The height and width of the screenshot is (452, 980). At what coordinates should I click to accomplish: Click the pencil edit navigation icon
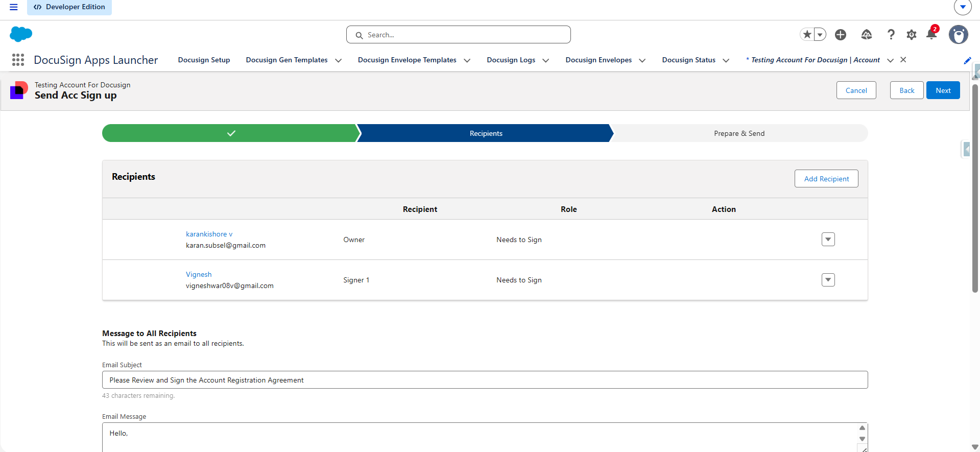967,60
